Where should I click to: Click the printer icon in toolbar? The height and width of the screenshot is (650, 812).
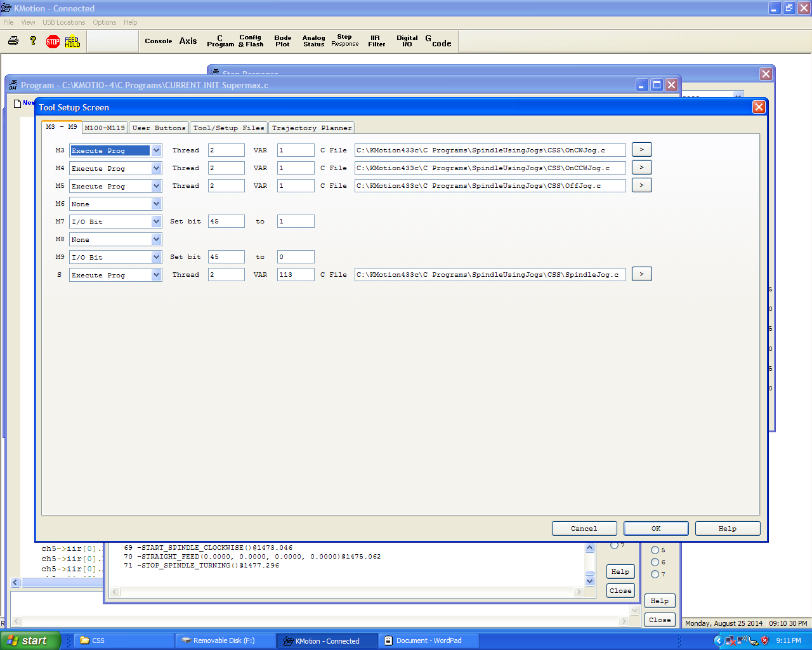[x=13, y=41]
